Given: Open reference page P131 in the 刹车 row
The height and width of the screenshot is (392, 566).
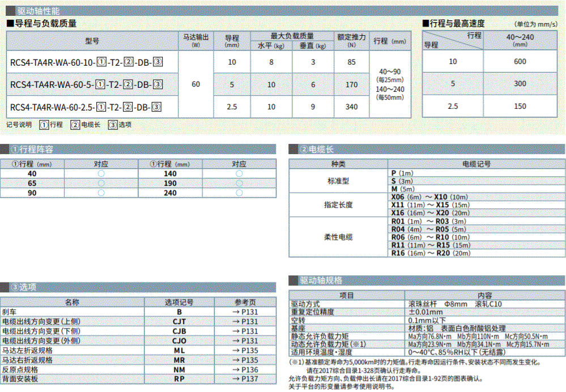Looking at the screenshot, I should 245,312.
